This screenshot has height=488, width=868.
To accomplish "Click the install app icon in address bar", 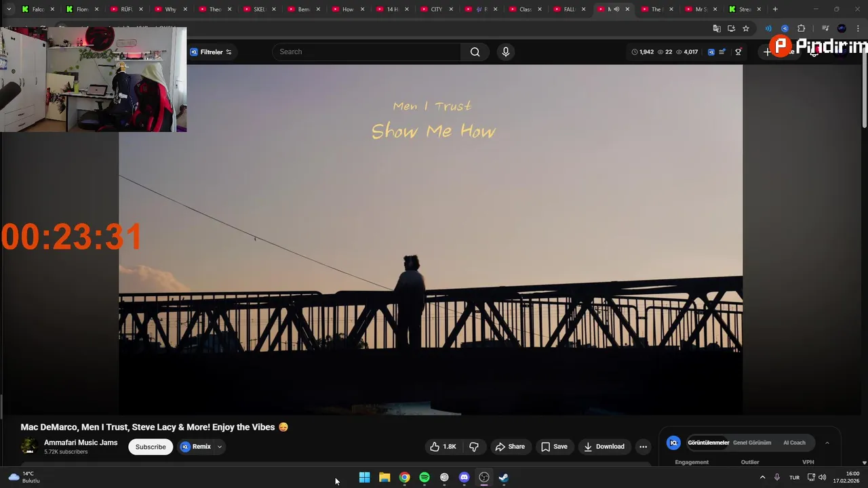I will (731, 28).
